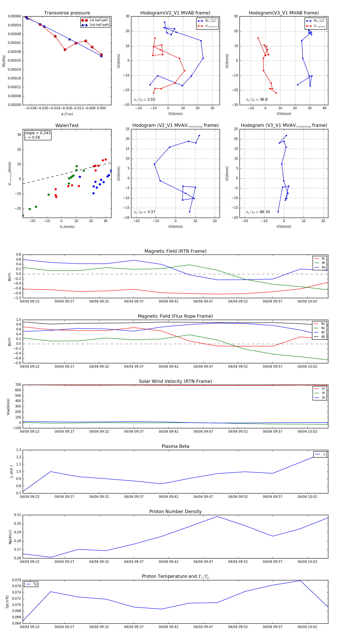Click the Bx' legend entry
351x644 pixels.
pyautogui.click(x=320, y=324)
